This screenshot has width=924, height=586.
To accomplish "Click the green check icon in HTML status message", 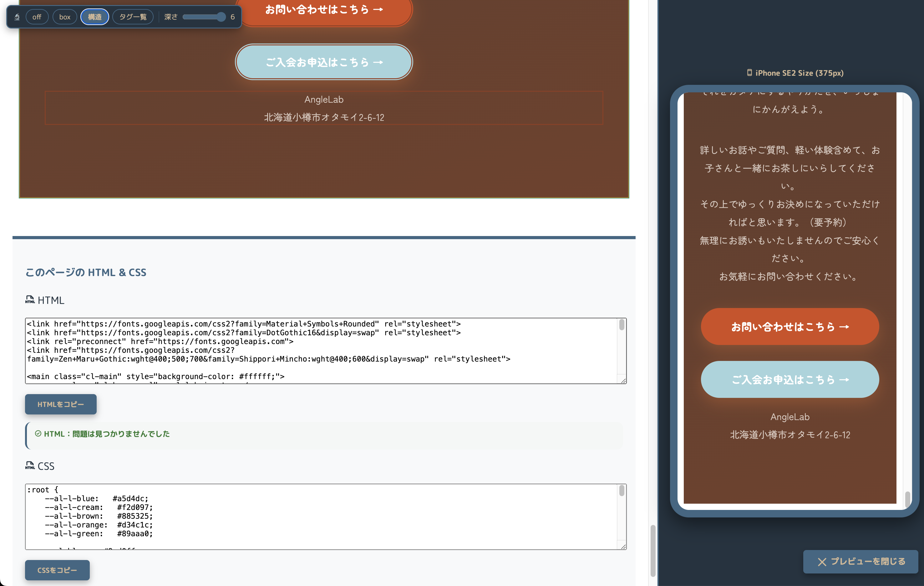I will click(38, 434).
